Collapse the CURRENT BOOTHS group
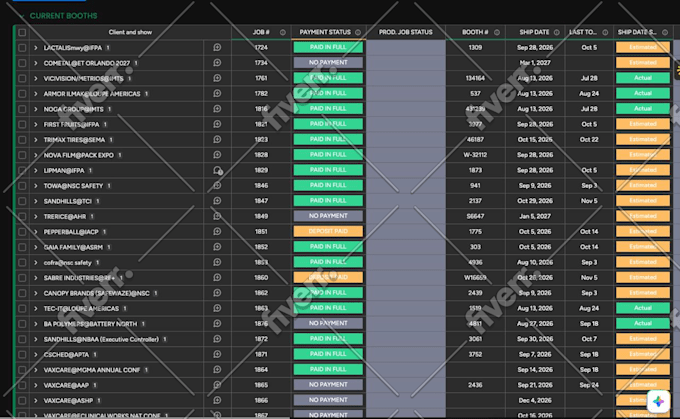Image resolution: width=680 pixels, height=419 pixels. (22, 16)
